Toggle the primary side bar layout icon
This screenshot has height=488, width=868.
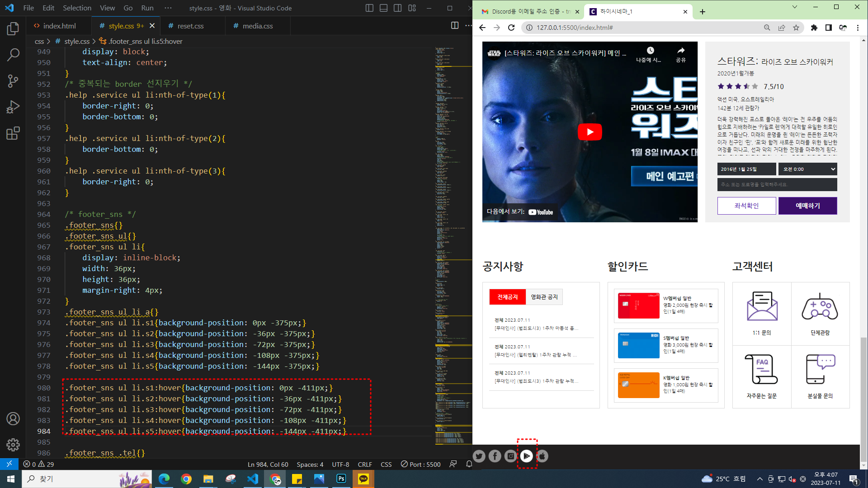point(369,8)
